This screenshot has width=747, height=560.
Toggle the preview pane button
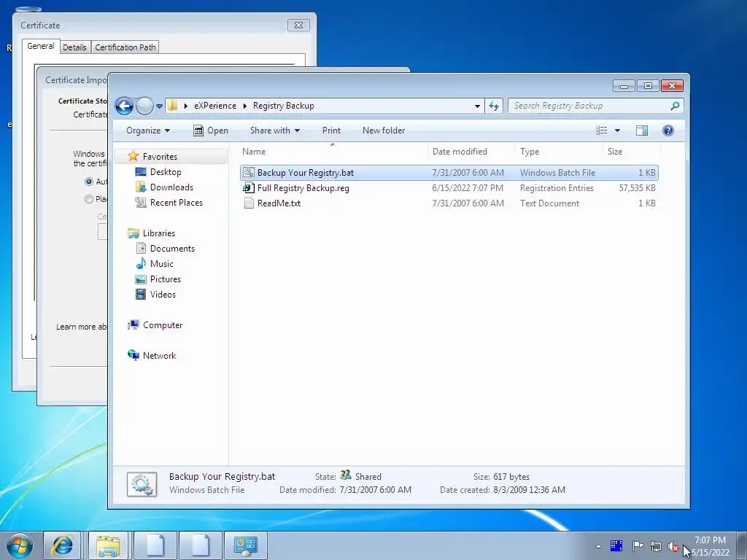tap(642, 131)
